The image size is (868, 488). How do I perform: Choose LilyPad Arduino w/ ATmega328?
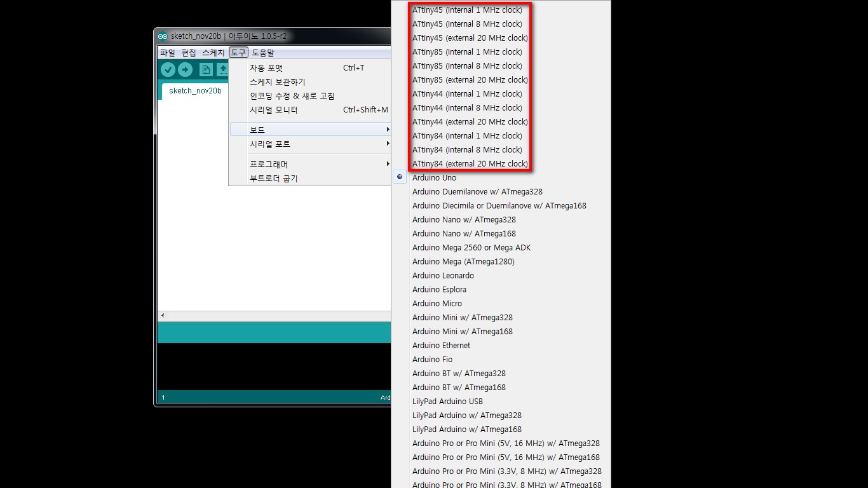[501, 416]
